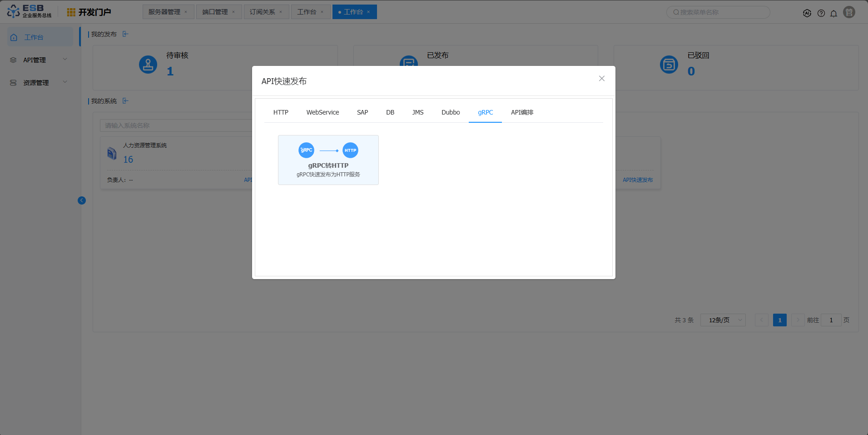Click the application grid icon beside 开发门户

[71, 12]
